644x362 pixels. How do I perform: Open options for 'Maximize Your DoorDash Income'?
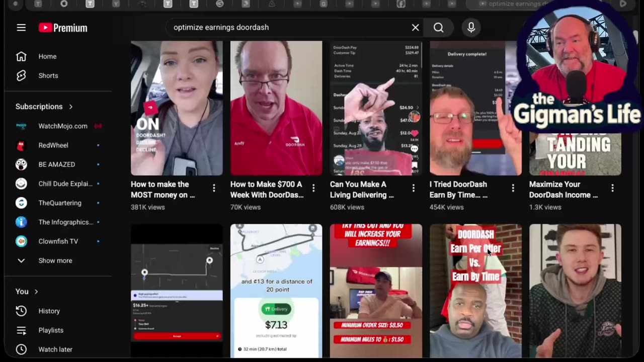coord(612,188)
